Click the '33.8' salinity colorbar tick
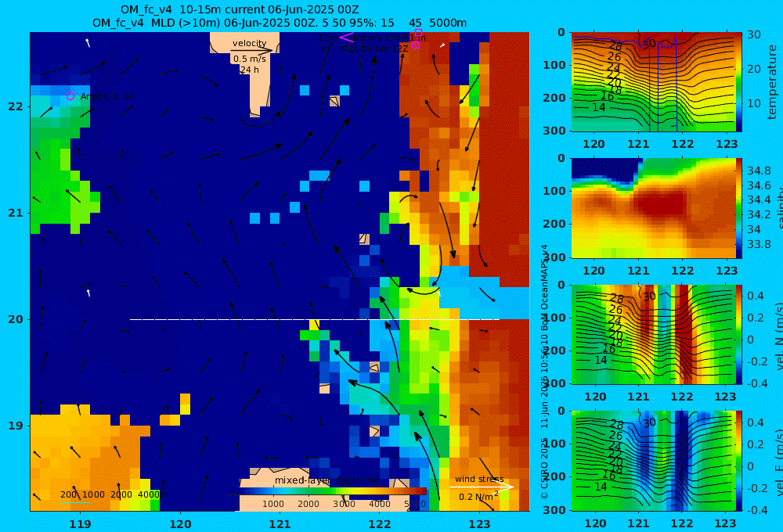783x532 pixels. pos(759,244)
